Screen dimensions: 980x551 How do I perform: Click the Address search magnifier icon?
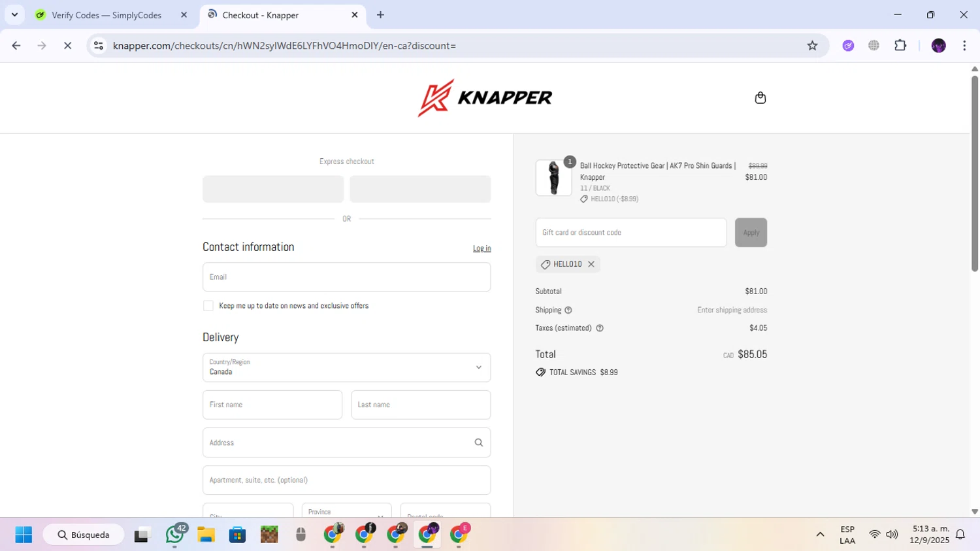coord(479,442)
